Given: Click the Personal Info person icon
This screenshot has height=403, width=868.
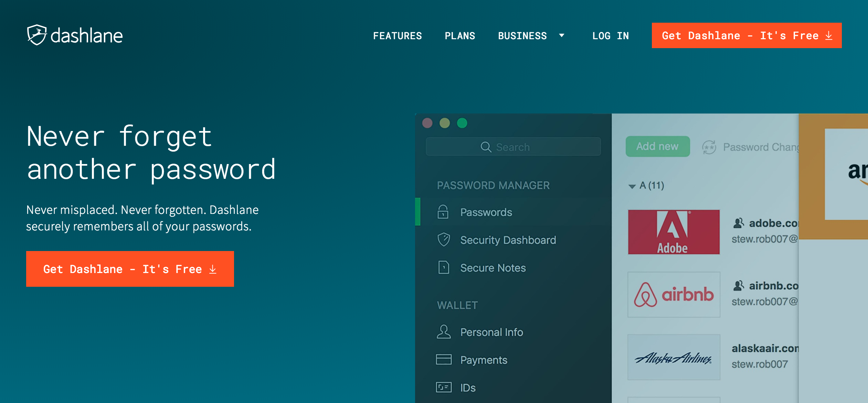Looking at the screenshot, I should click(444, 332).
